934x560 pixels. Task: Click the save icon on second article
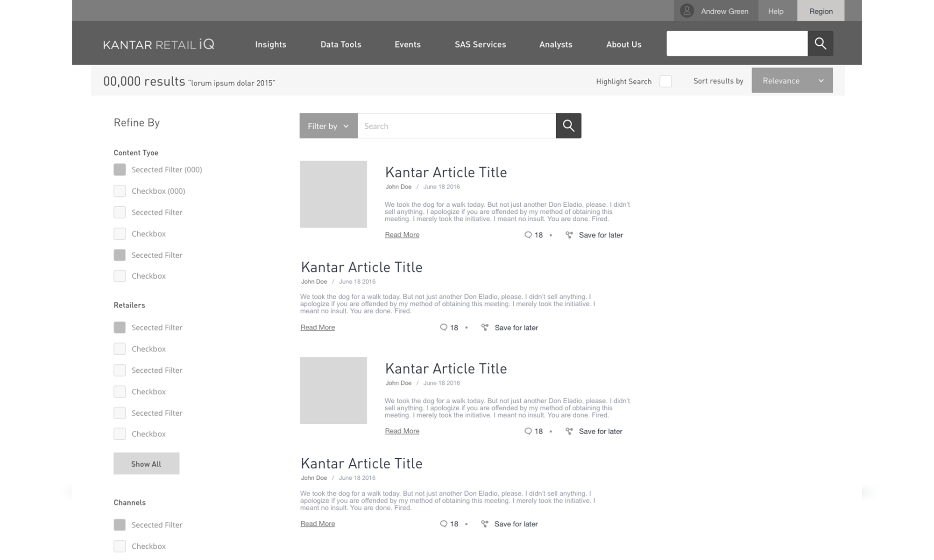point(485,328)
